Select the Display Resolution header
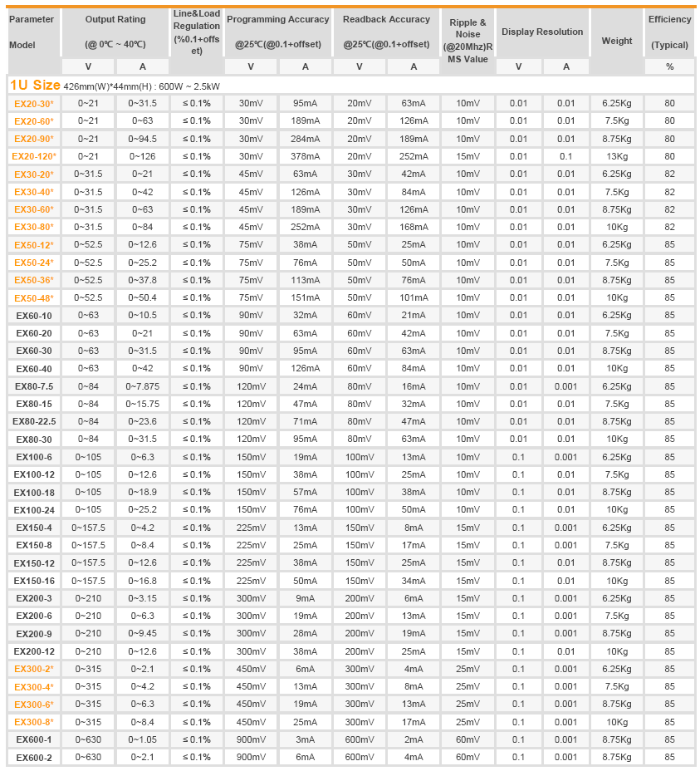This screenshot has height=771, width=700. click(x=542, y=32)
